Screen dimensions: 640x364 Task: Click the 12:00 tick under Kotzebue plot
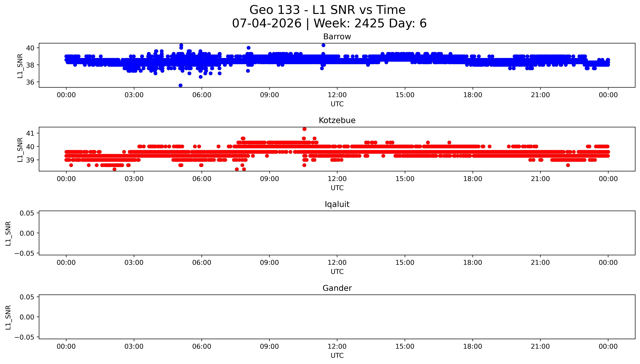pyautogui.click(x=337, y=179)
